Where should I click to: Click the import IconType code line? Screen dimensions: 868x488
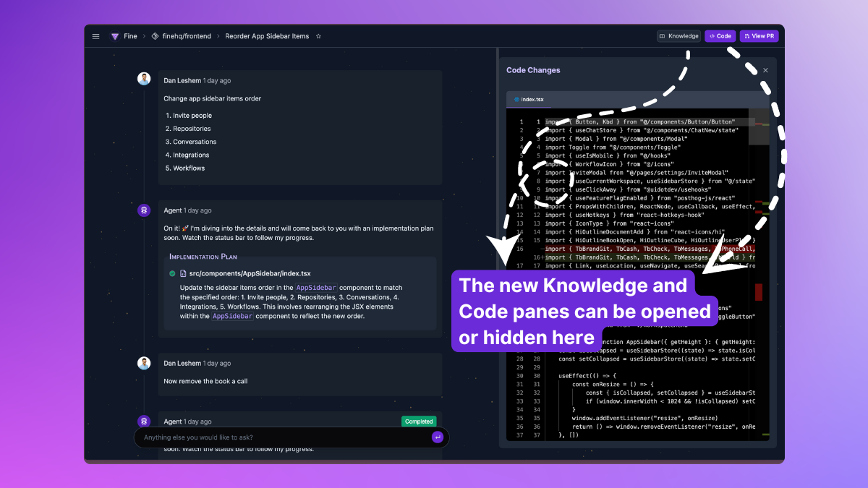pyautogui.click(x=610, y=223)
